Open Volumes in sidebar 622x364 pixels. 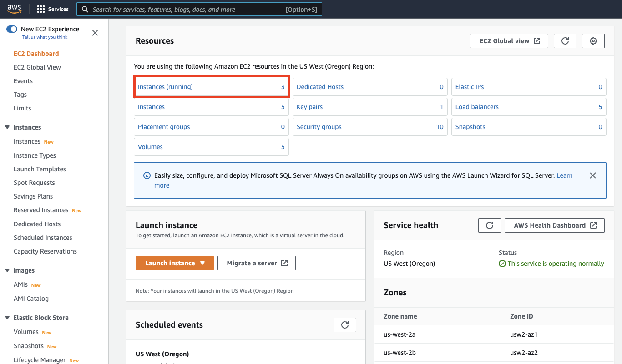pos(26,332)
